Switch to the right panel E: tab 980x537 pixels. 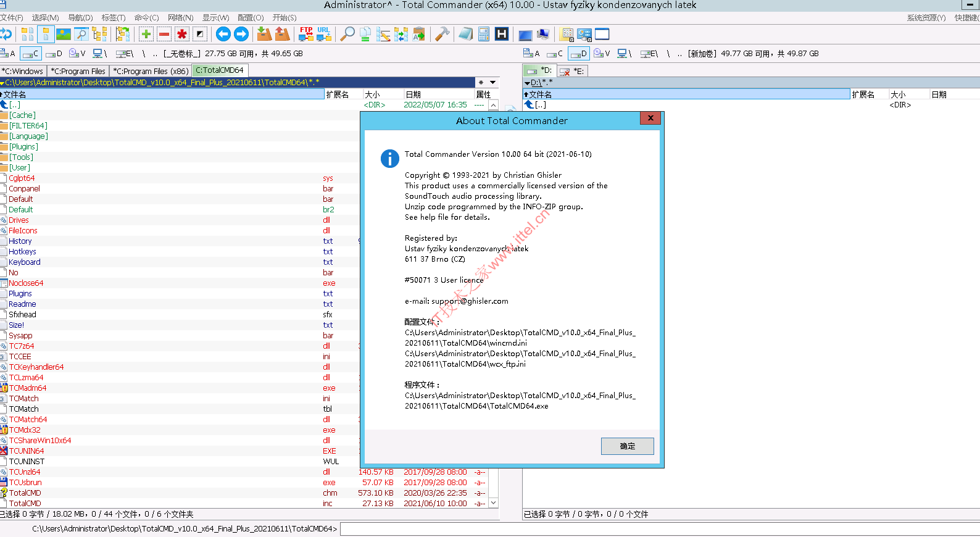pos(572,71)
